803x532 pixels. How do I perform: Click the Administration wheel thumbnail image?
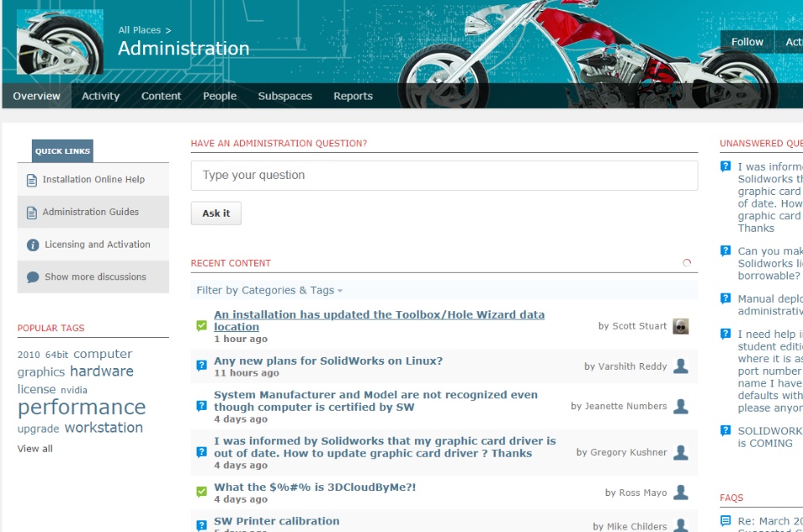coord(60,42)
